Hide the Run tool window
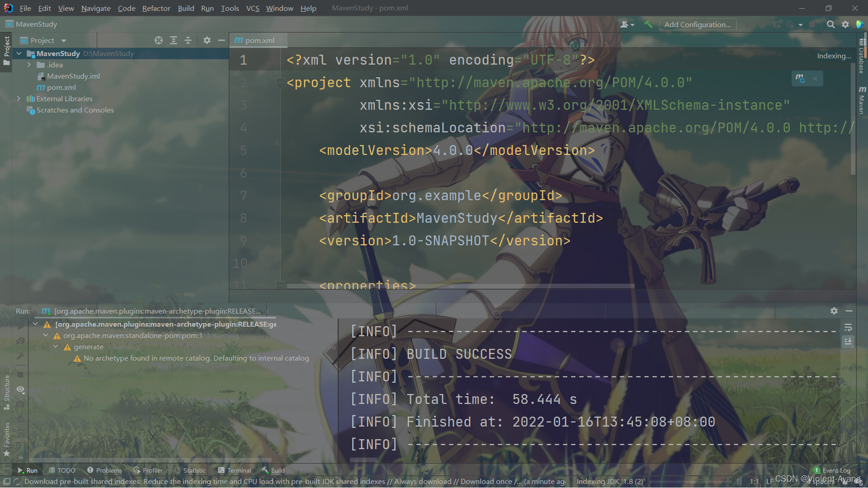 click(849, 311)
